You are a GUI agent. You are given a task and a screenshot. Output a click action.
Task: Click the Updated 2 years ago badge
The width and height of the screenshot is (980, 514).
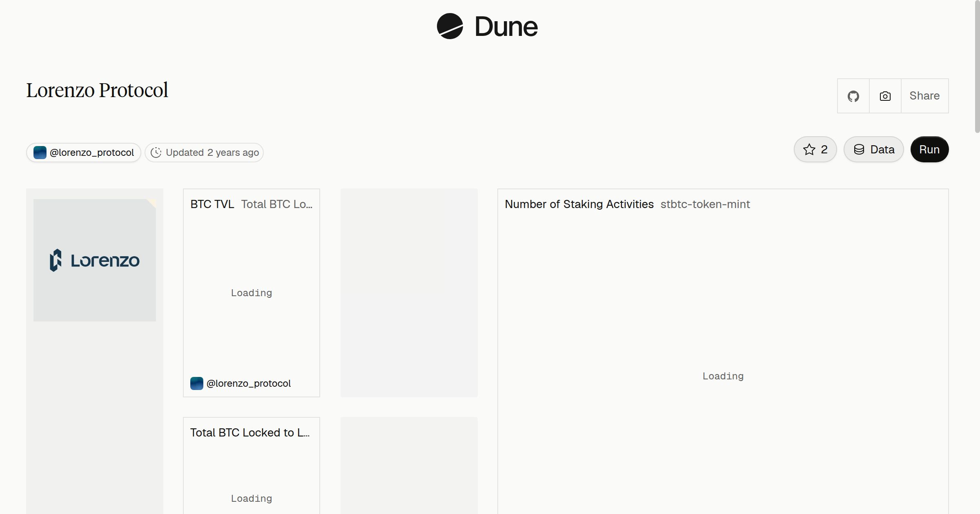[x=204, y=153]
